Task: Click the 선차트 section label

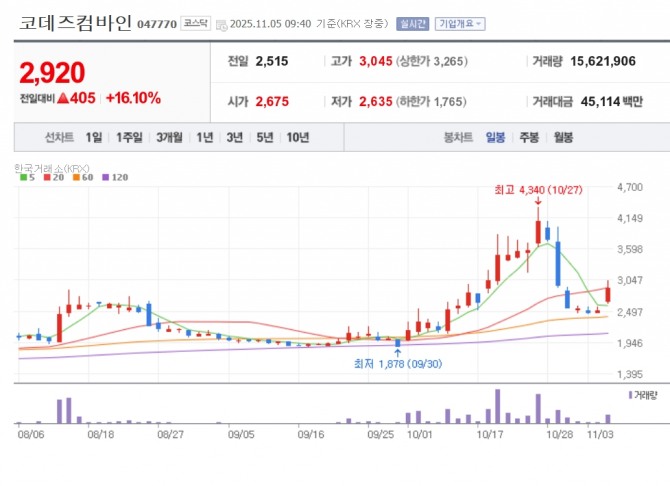Action: (x=59, y=137)
